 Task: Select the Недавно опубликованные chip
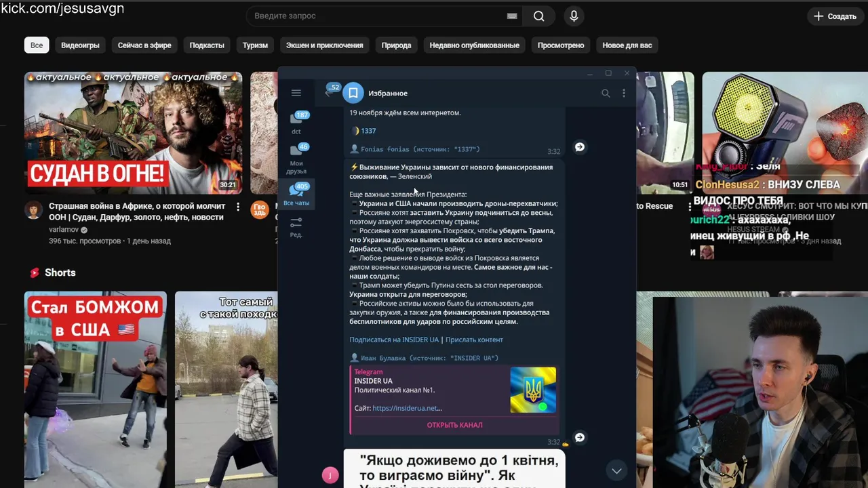point(474,45)
